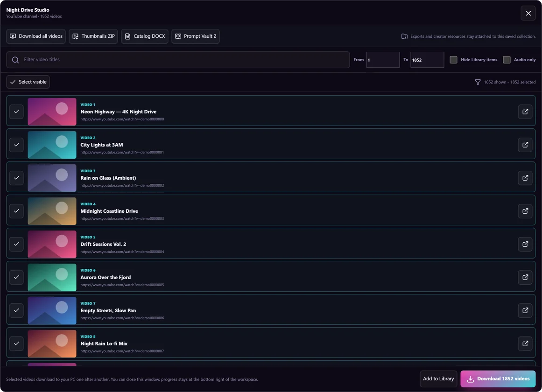Click Drift Sessions Vol. 2 thumbnail
The width and height of the screenshot is (542, 392).
click(x=52, y=245)
